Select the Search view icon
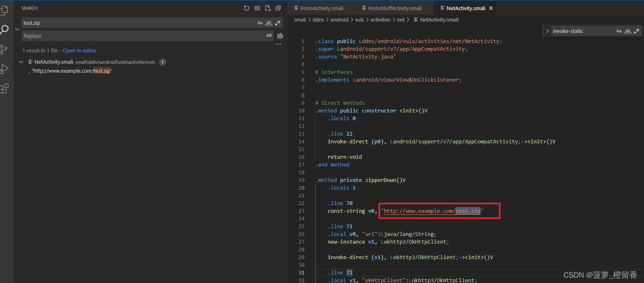The height and width of the screenshot is (283, 644). (4, 30)
